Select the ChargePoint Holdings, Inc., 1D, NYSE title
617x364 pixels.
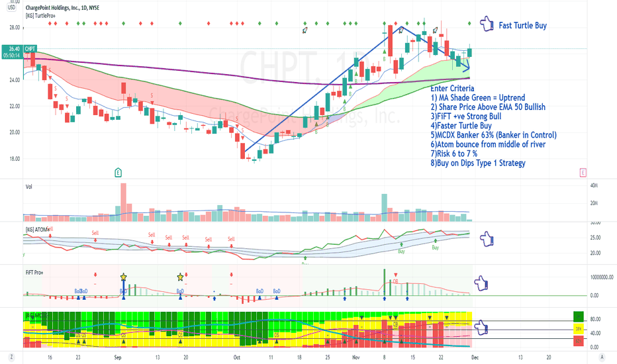click(62, 7)
